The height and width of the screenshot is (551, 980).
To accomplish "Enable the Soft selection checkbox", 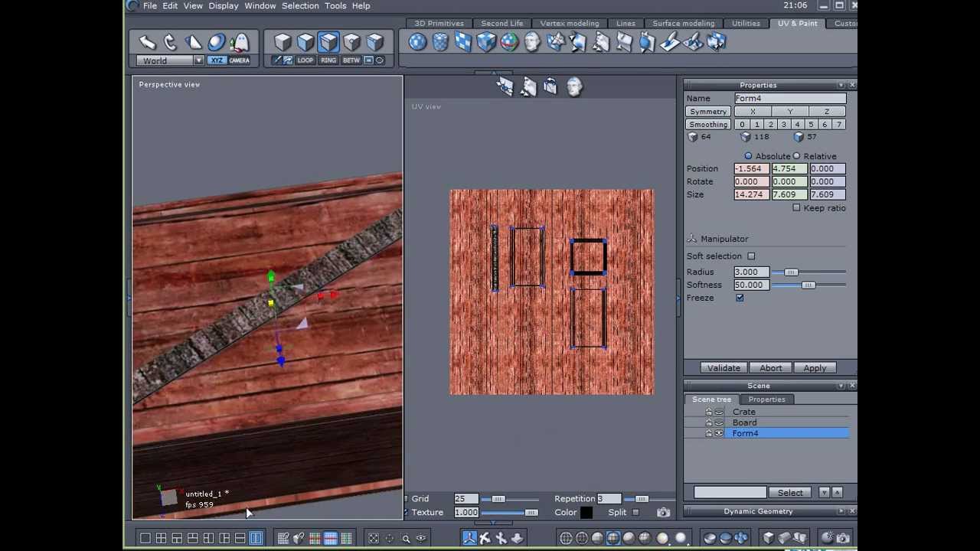I will pos(751,256).
